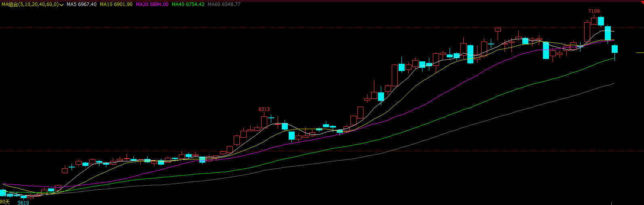Click the 90天 period label
The width and height of the screenshot is (644, 205).
pos(4,202)
